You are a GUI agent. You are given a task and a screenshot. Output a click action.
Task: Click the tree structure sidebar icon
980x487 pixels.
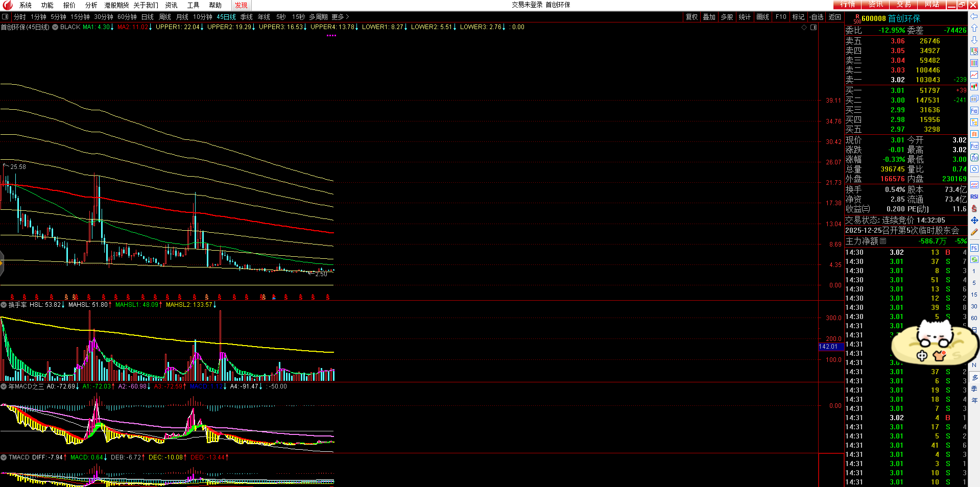[x=974, y=122]
